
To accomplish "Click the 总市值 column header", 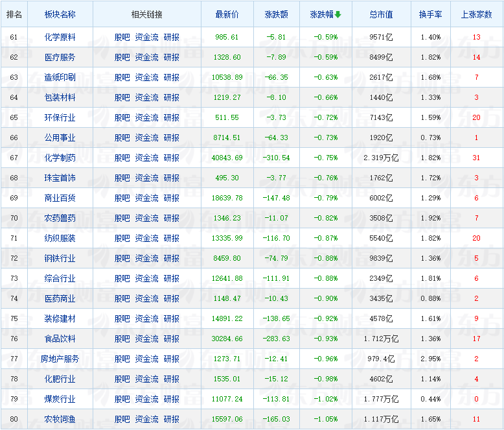I will click(x=381, y=14).
